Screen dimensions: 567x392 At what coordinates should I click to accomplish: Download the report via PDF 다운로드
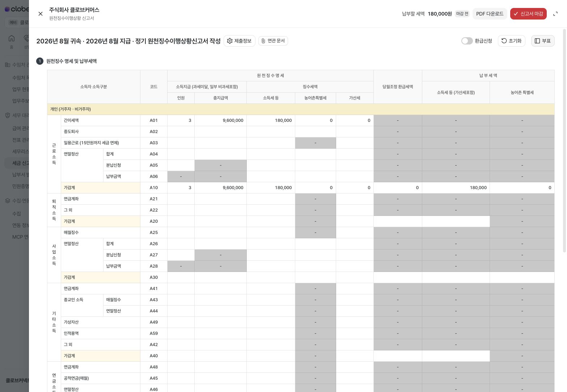coord(490,14)
